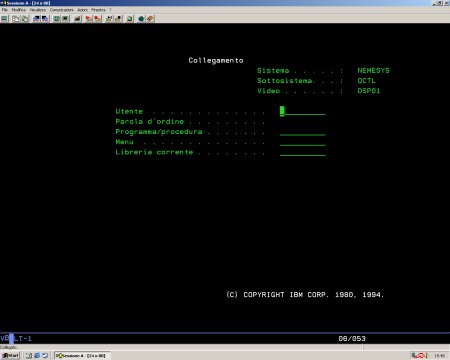
Task: Open the Modifica menu
Action: pyautogui.click(x=19, y=10)
